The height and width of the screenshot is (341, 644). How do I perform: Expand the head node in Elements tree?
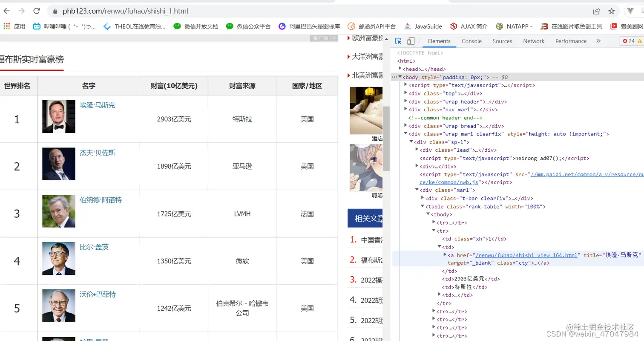click(400, 69)
